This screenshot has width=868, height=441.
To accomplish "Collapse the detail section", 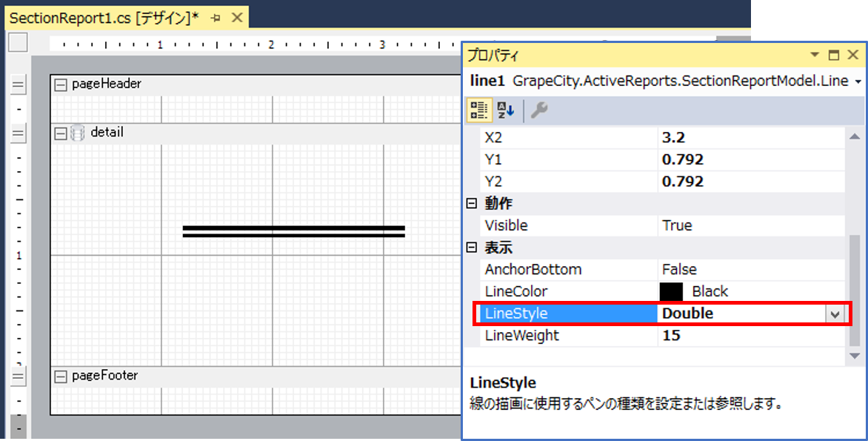I will click(60, 133).
